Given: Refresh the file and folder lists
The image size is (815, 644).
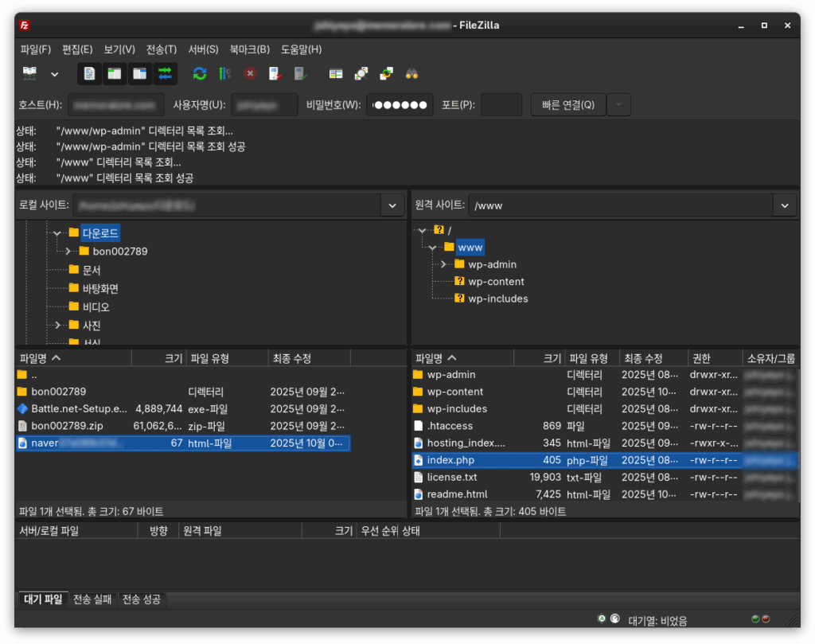Looking at the screenshot, I should click(x=200, y=73).
